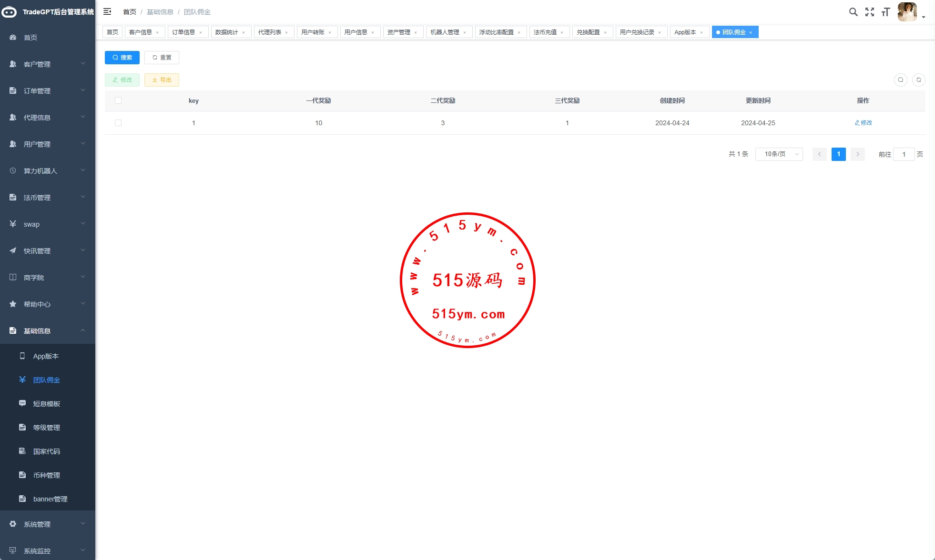Click the 修改 link in the table row
The image size is (935, 560).
[x=863, y=123]
